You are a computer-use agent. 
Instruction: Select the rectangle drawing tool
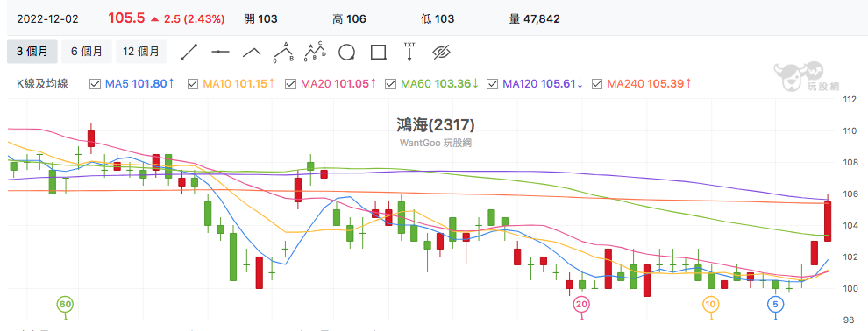(x=378, y=52)
